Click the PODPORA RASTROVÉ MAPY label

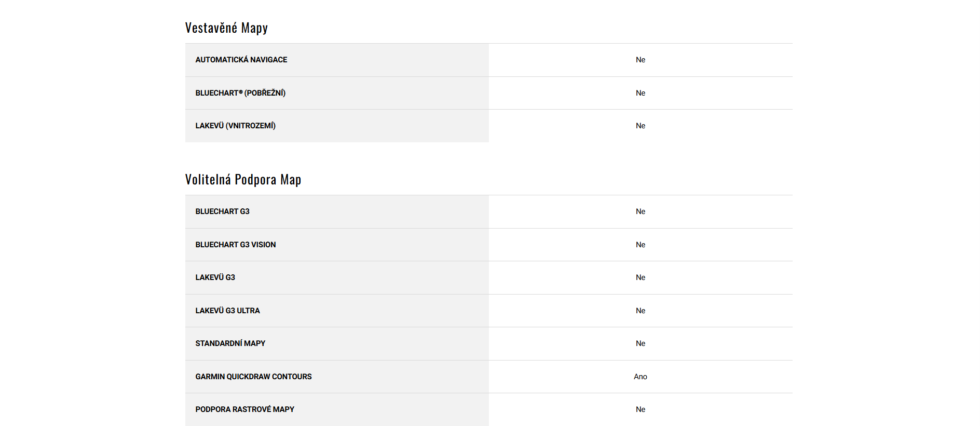pyautogui.click(x=245, y=409)
